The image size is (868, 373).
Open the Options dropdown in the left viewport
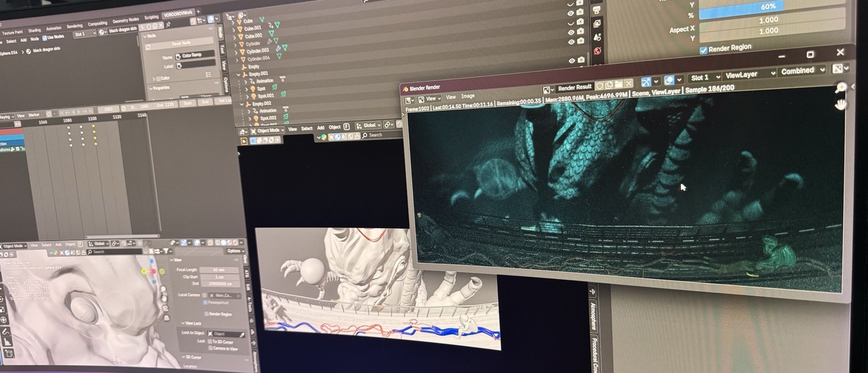point(234,251)
